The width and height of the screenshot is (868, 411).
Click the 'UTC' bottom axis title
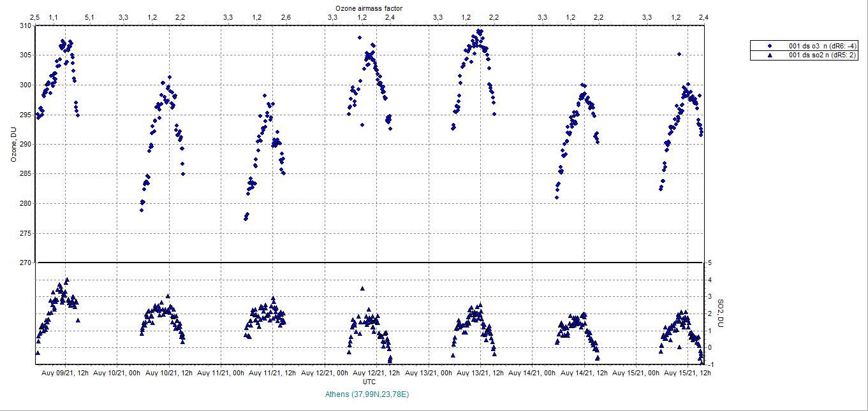(x=369, y=381)
